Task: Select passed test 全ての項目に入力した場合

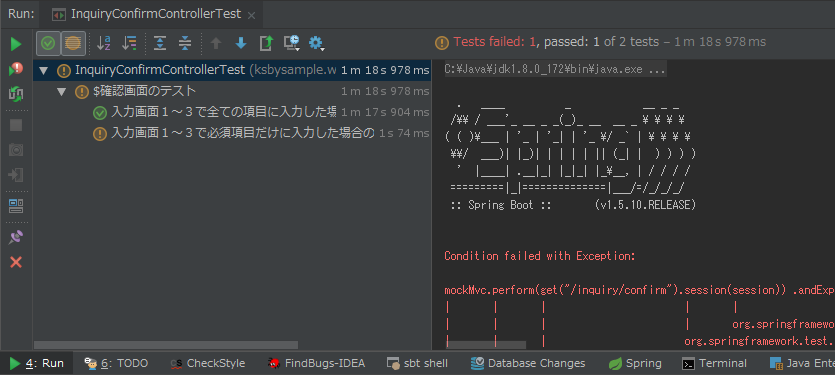Action: coord(232,112)
